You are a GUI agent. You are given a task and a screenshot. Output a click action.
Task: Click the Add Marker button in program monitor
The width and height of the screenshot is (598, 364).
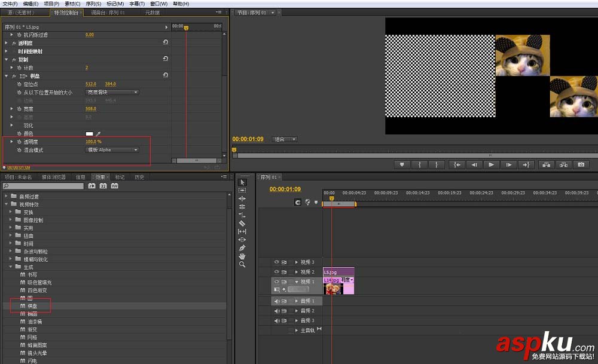pos(402,164)
